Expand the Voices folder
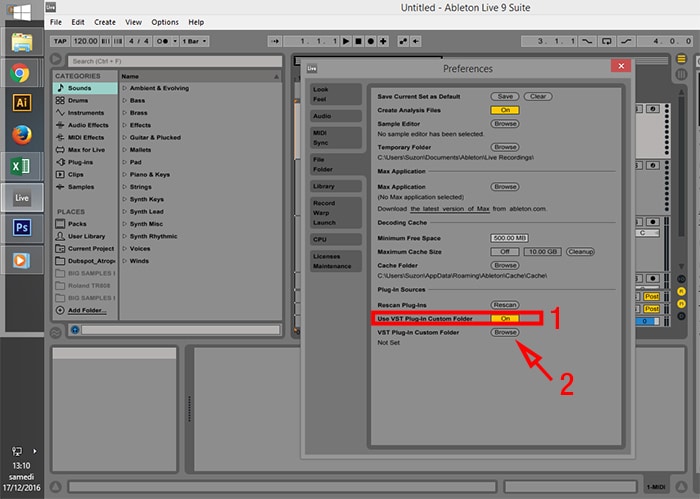This screenshot has height=499, width=700. click(x=125, y=249)
